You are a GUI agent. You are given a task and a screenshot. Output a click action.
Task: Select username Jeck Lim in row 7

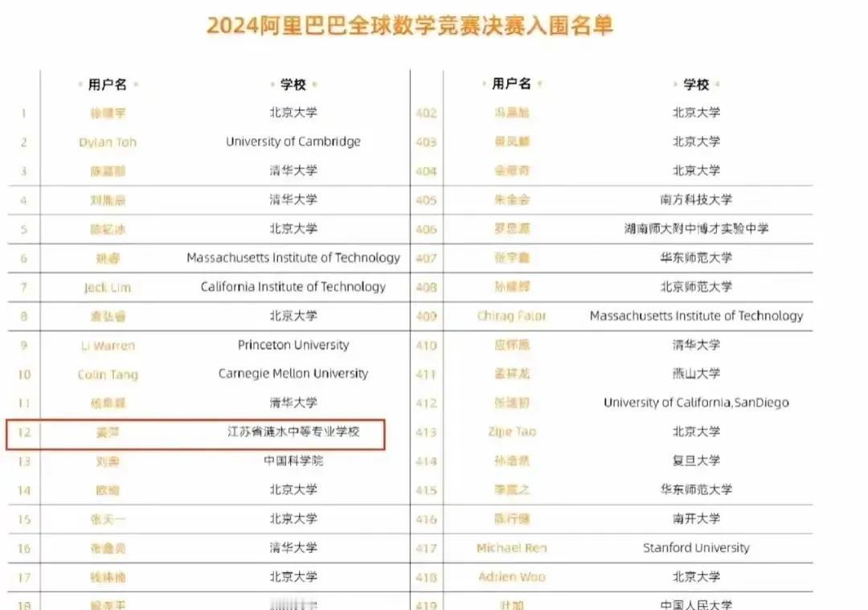[x=108, y=287]
